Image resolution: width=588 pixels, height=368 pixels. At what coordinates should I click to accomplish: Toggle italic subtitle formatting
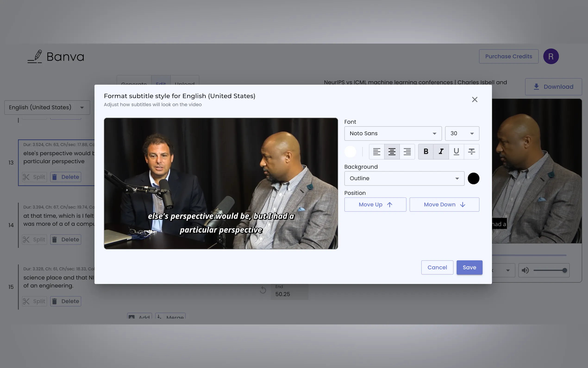coord(441,152)
